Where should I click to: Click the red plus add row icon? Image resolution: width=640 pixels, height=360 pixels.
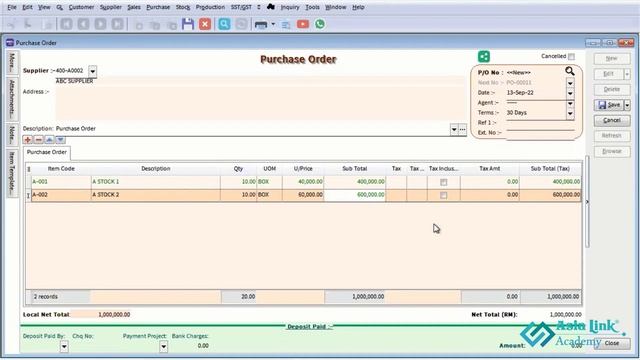tap(28, 140)
